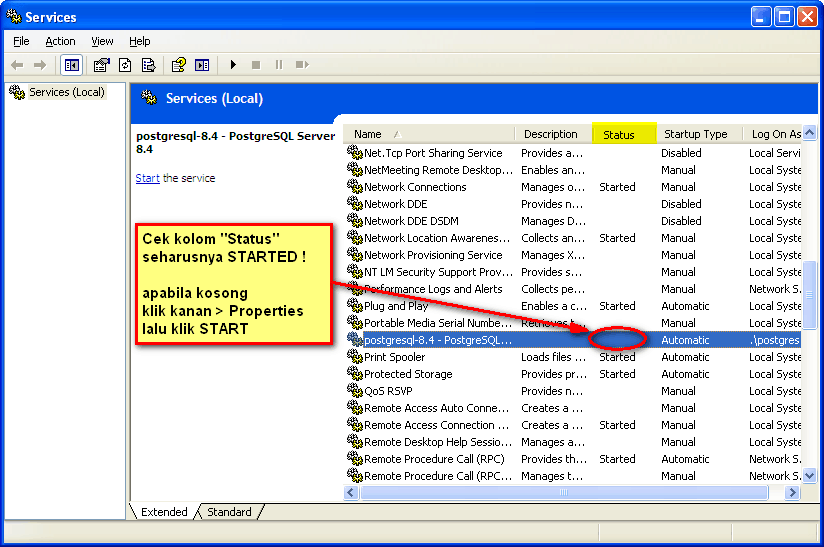Click the horizontal scrollbar thumb
The image size is (824, 547).
click(x=564, y=492)
